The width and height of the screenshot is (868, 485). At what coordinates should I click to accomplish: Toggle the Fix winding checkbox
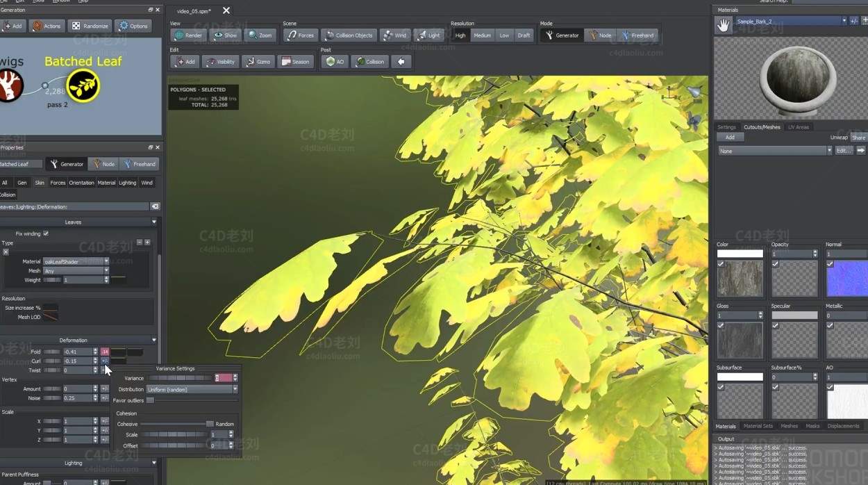[x=46, y=233]
